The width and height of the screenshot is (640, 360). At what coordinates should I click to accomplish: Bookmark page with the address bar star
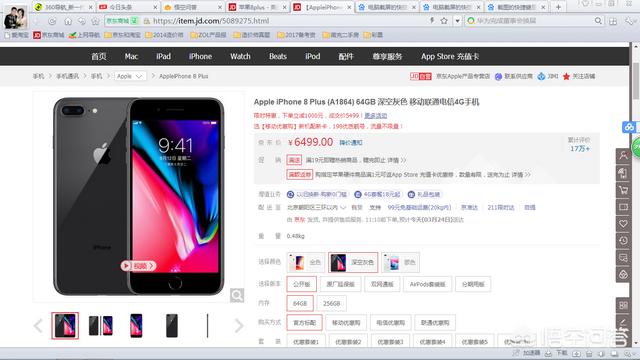click(x=444, y=20)
